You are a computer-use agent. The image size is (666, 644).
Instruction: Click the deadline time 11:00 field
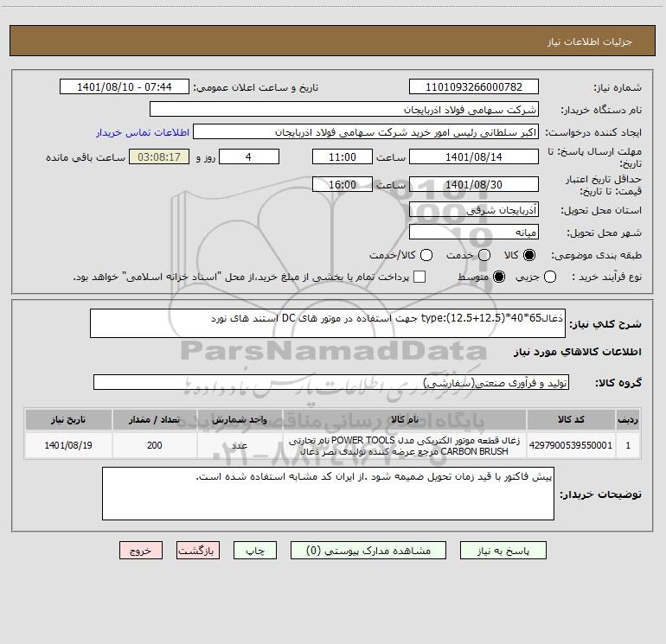[x=343, y=157]
